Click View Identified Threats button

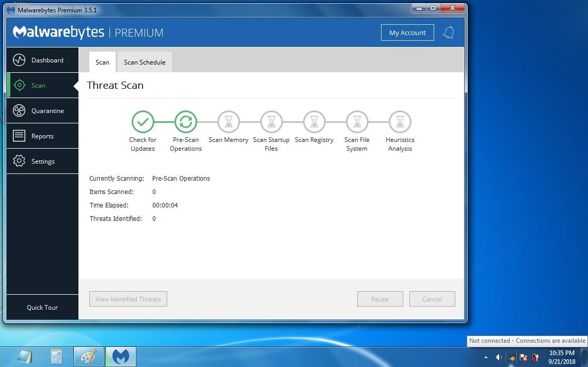(x=128, y=299)
